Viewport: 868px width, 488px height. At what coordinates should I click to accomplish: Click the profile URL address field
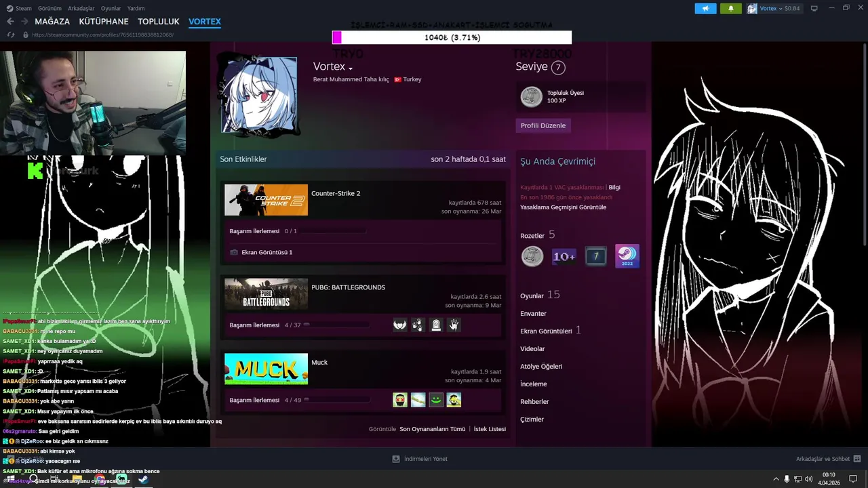tap(102, 35)
